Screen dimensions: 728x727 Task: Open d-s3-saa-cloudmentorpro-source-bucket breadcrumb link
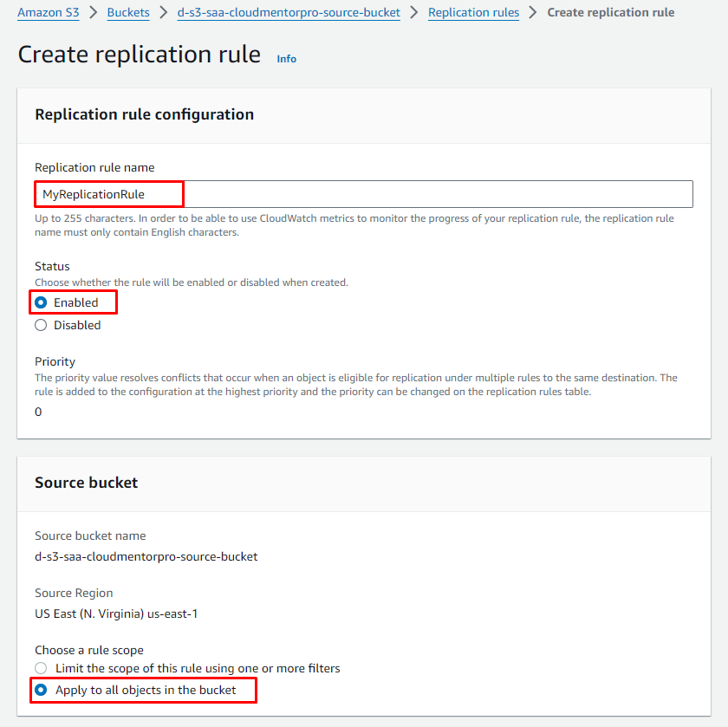(289, 13)
